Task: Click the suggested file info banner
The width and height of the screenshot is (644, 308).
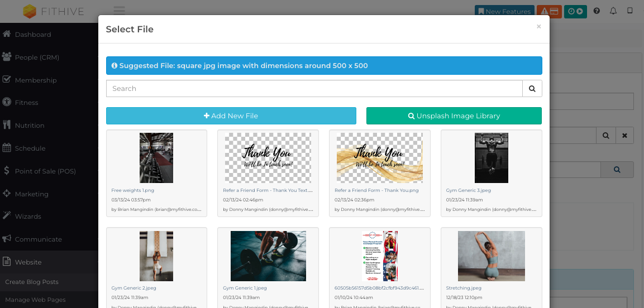Action: (x=324, y=66)
